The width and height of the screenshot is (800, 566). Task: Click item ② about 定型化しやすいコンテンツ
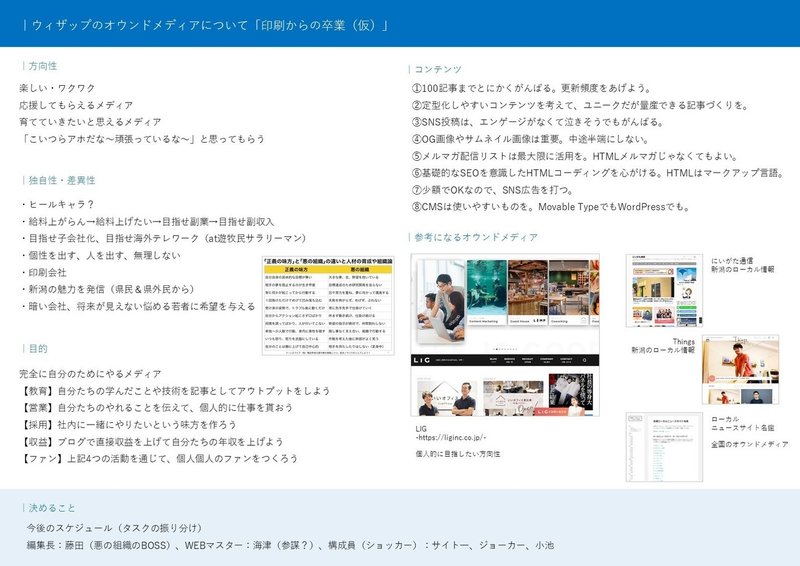click(x=580, y=105)
